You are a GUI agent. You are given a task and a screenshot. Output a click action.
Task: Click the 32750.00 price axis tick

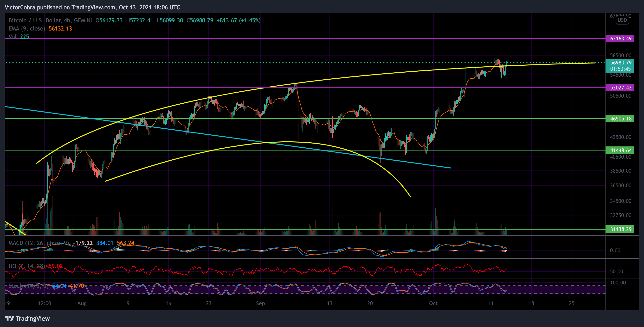pos(620,215)
